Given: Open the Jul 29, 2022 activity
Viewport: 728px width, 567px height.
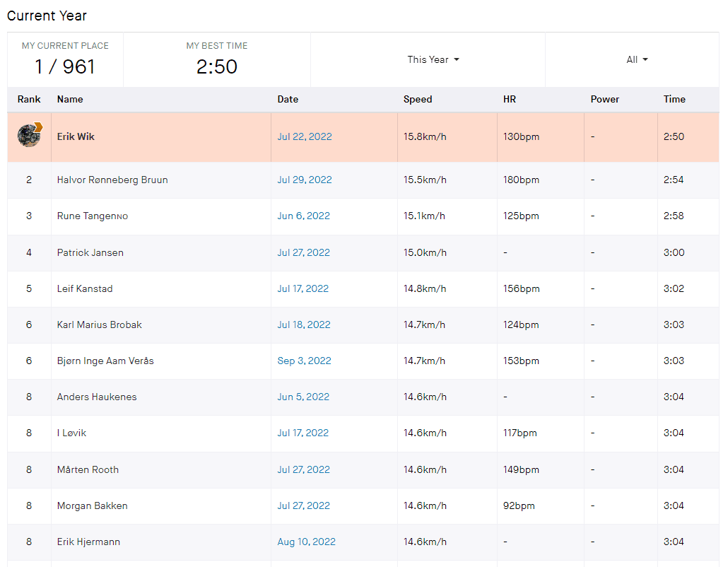Looking at the screenshot, I should (x=304, y=180).
